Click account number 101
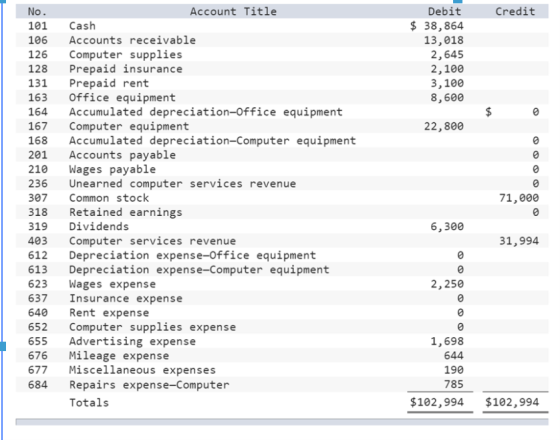 [x=38, y=26]
